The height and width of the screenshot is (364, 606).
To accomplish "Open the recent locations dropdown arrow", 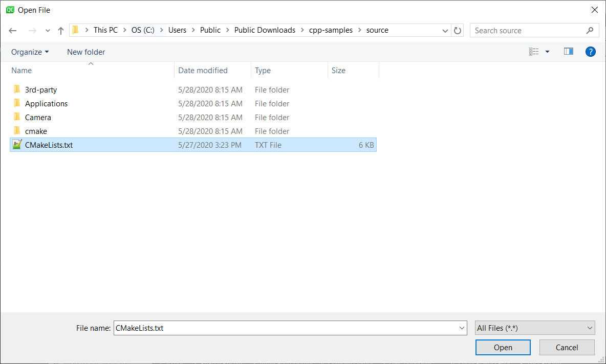I will [48, 31].
